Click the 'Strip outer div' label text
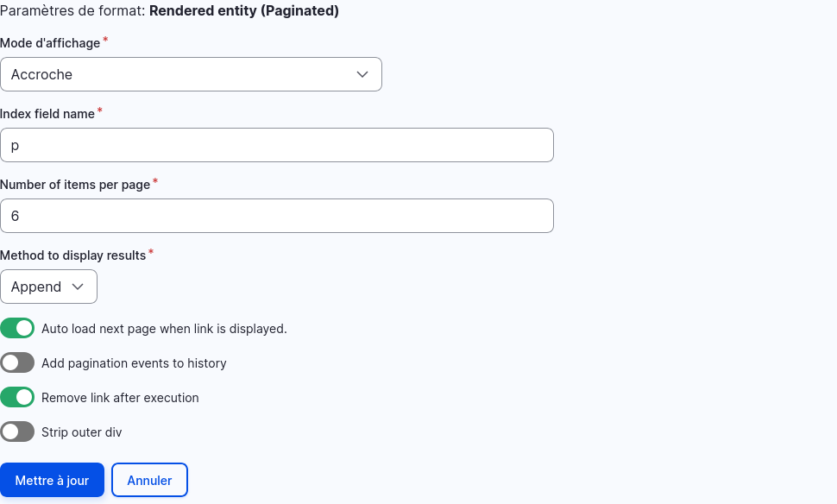This screenshot has width=837, height=504. [x=82, y=432]
